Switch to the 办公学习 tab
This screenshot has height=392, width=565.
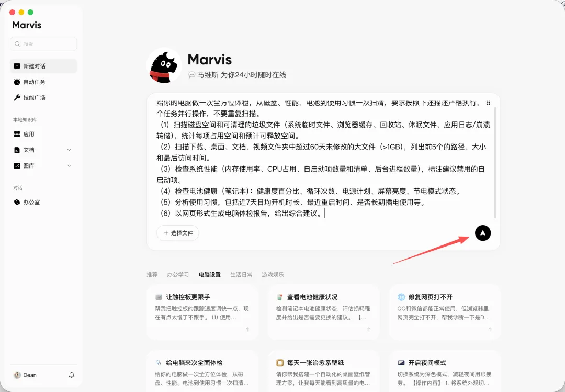(178, 274)
